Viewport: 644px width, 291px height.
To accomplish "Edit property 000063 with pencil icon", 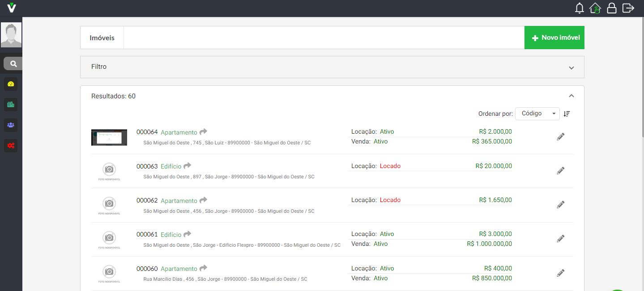I will tap(560, 170).
